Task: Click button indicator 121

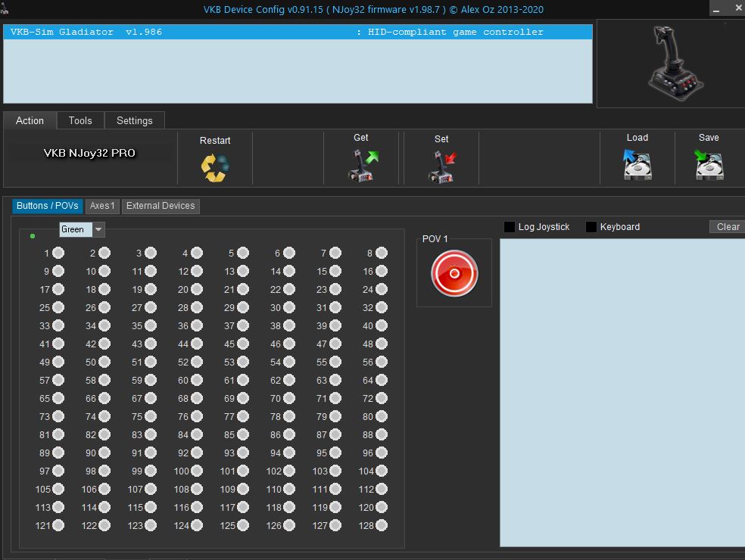Action: click(58, 525)
